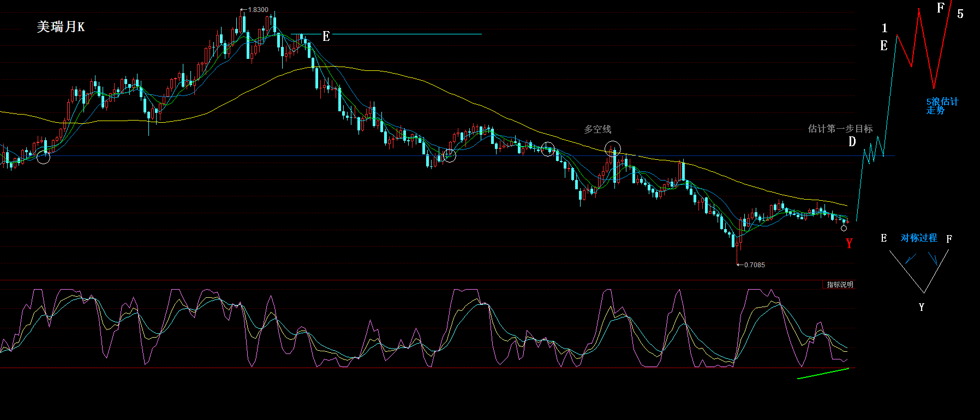
Task: Select the 5 label at top right
Action: pos(960,14)
